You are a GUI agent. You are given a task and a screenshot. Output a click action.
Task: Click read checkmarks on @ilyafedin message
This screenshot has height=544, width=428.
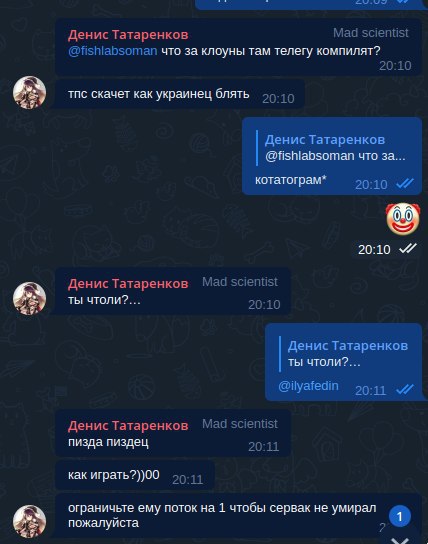405,389
